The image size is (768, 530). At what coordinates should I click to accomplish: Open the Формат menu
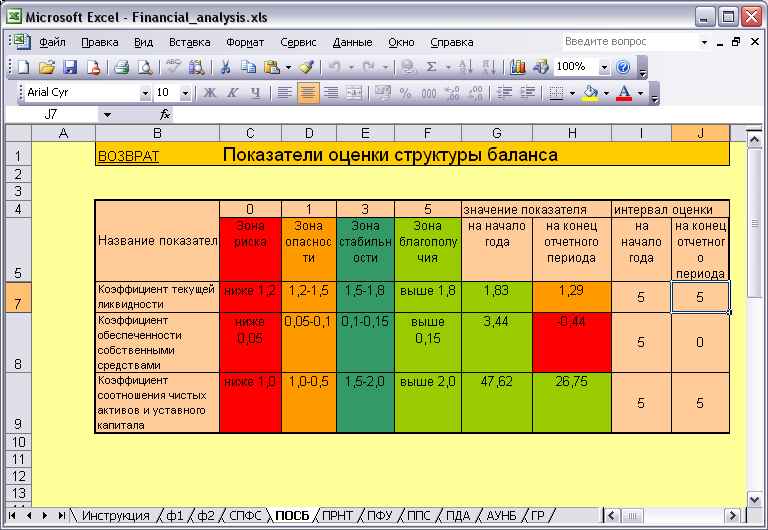[x=245, y=42]
